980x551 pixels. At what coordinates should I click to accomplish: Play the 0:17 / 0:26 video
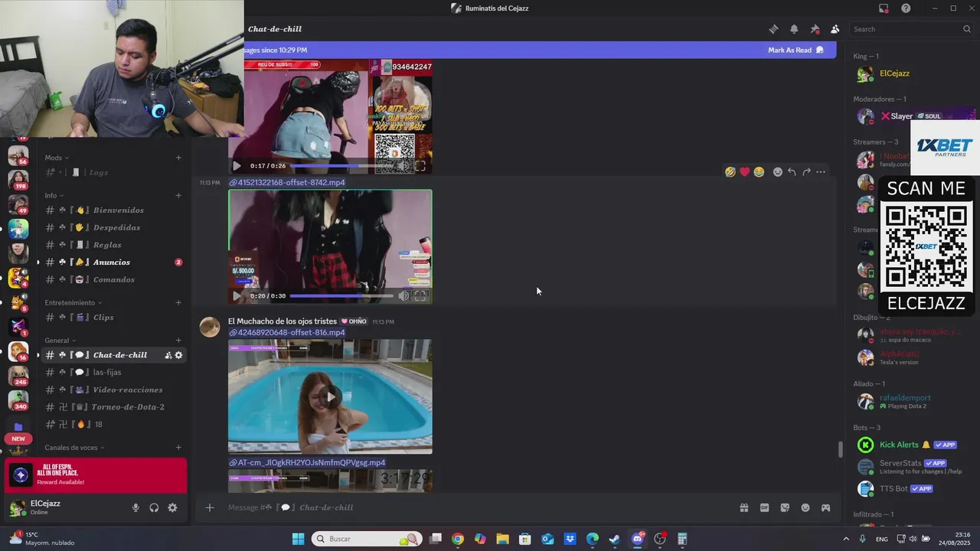point(237,165)
